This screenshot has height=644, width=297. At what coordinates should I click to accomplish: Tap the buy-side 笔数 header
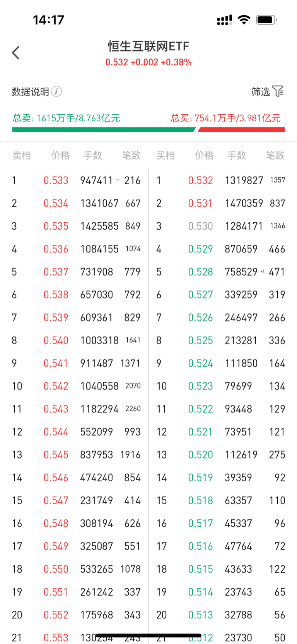(275, 155)
